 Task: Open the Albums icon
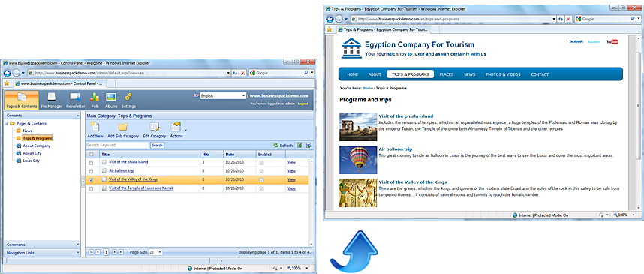[x=111, y=97]
